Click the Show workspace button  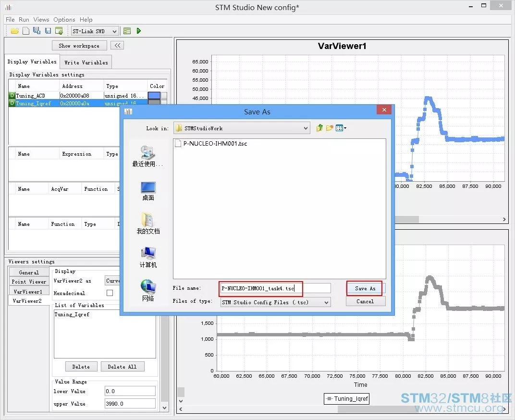click(x=79, y=46)
